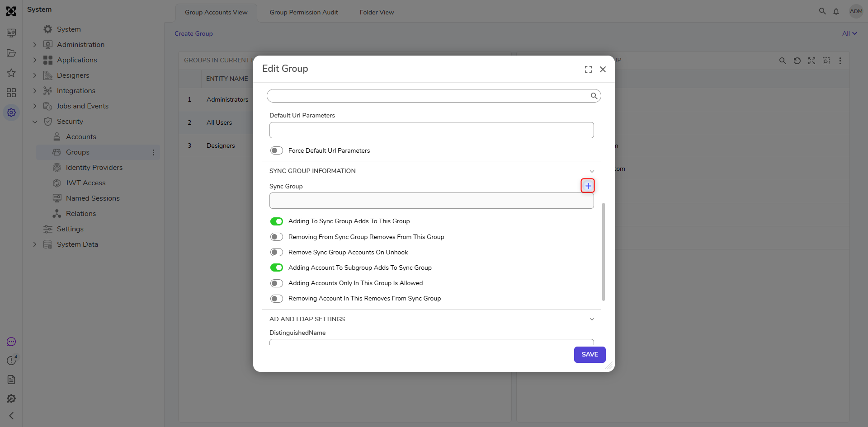Open the three-dot menu in right panel toolbar
The height and width of the screenshot is (427, 868).
840,61
